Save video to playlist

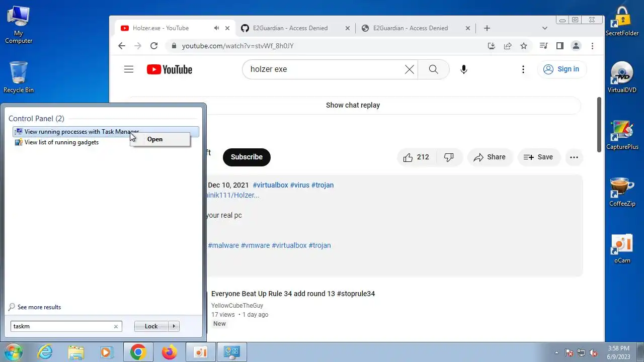(538, 157)
